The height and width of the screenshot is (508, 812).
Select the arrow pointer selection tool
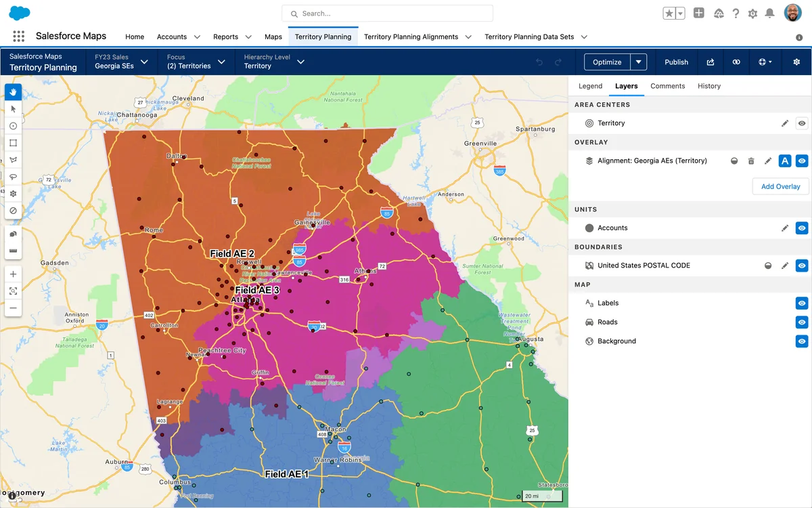14,108
